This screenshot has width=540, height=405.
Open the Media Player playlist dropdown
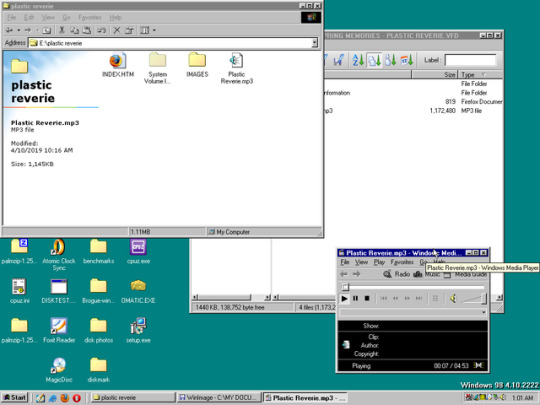click(484, 312)
